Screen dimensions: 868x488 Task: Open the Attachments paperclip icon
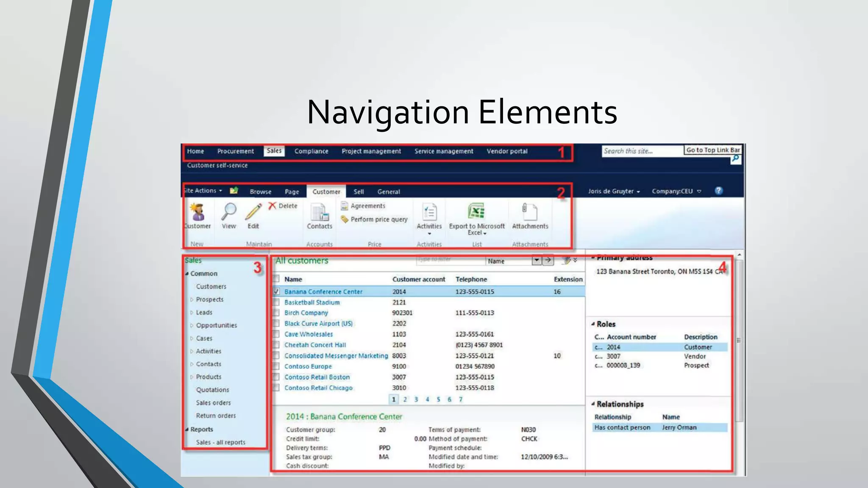click(530, 212)
